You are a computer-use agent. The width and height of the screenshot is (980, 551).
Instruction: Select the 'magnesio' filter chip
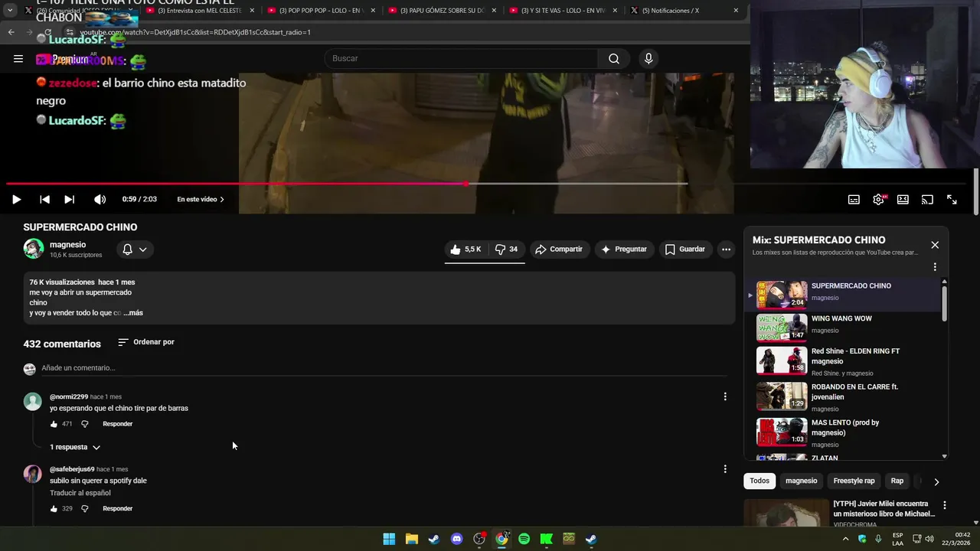802,481
